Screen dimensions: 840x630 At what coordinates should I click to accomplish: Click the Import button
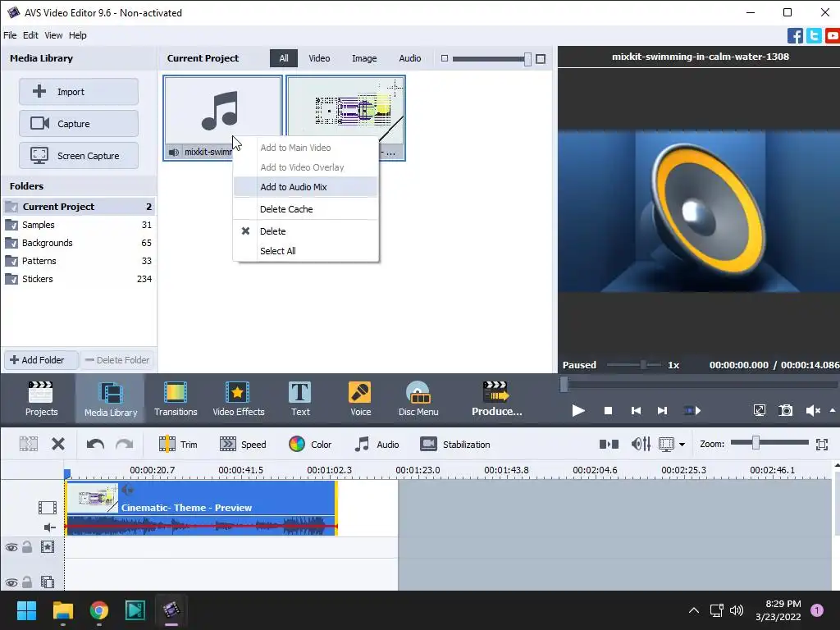[x=79, y=92]
